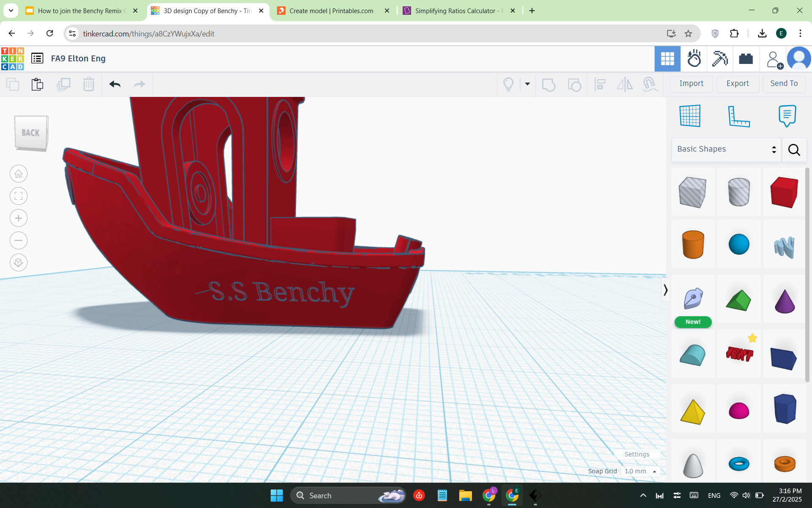Toggle orthographic perspective view cube icon
The image size is (812, 508).
19,262
